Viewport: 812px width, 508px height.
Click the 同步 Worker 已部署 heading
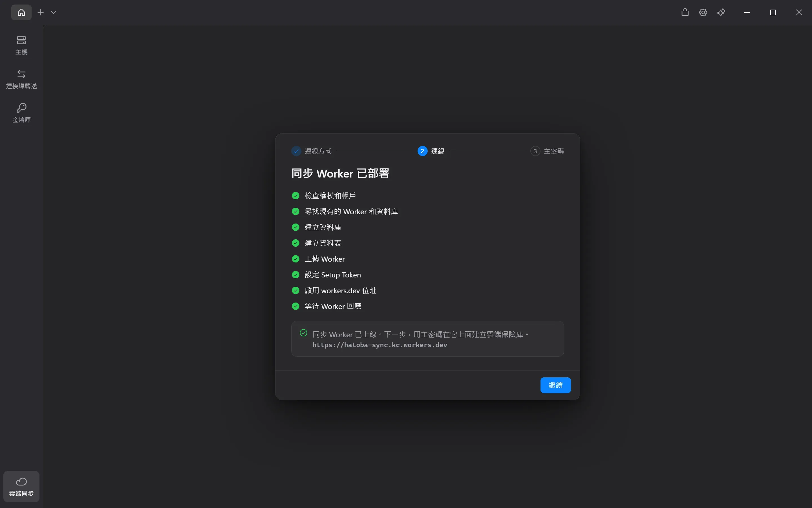coord(340,173)
